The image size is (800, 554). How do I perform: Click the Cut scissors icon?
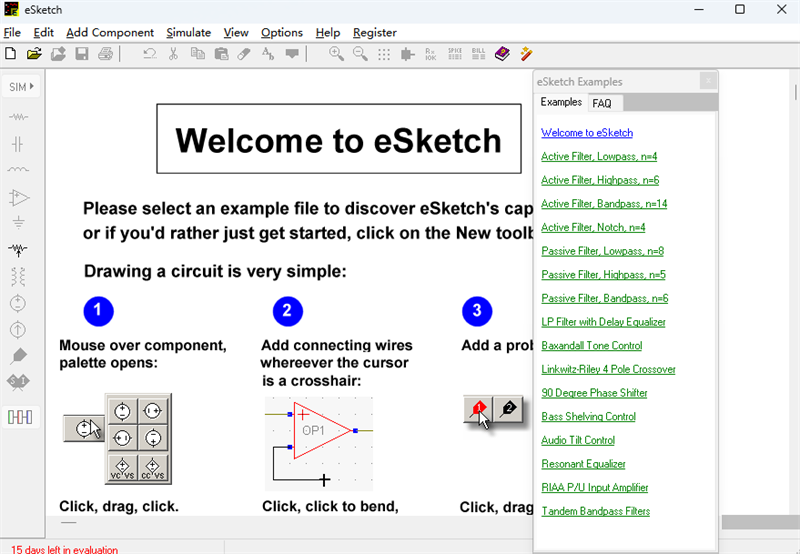(173, 54)
